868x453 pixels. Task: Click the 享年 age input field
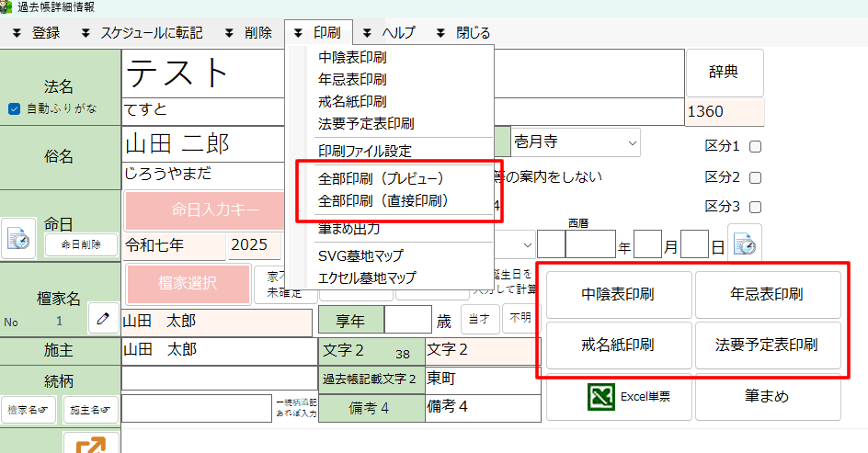(407, 320)
